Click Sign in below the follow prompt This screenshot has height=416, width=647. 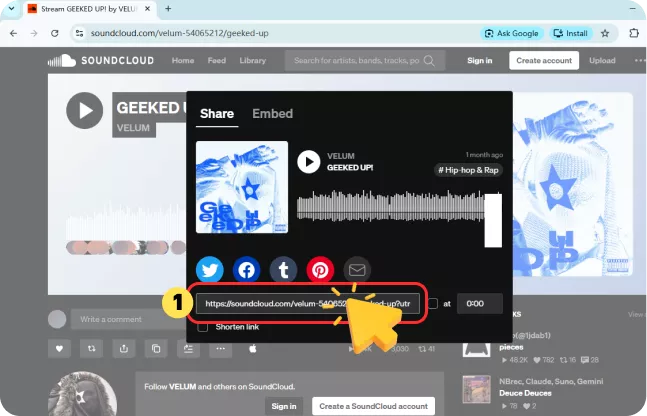pos(284,406)
